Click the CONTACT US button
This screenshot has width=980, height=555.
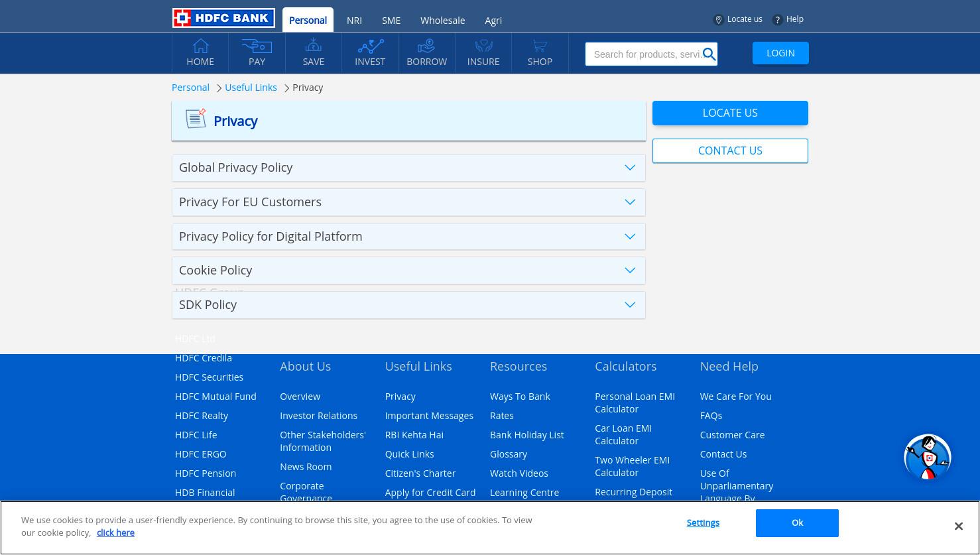click(730, 151)
